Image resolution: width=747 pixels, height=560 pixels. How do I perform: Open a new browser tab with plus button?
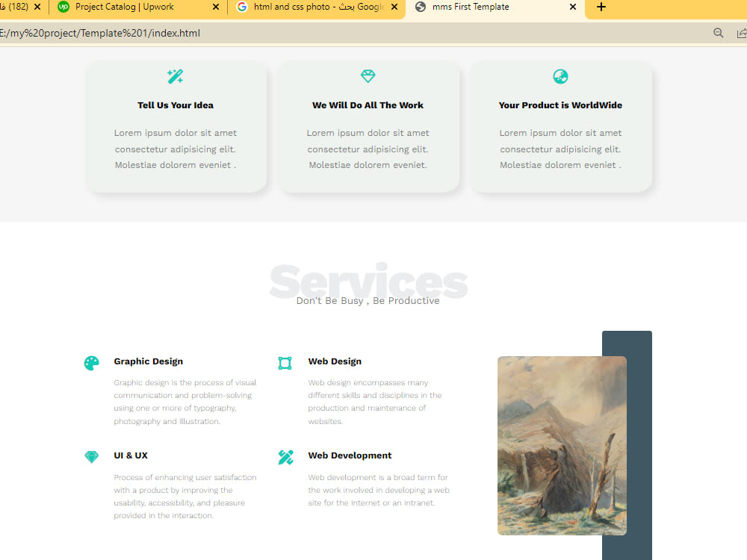(601, 7)
